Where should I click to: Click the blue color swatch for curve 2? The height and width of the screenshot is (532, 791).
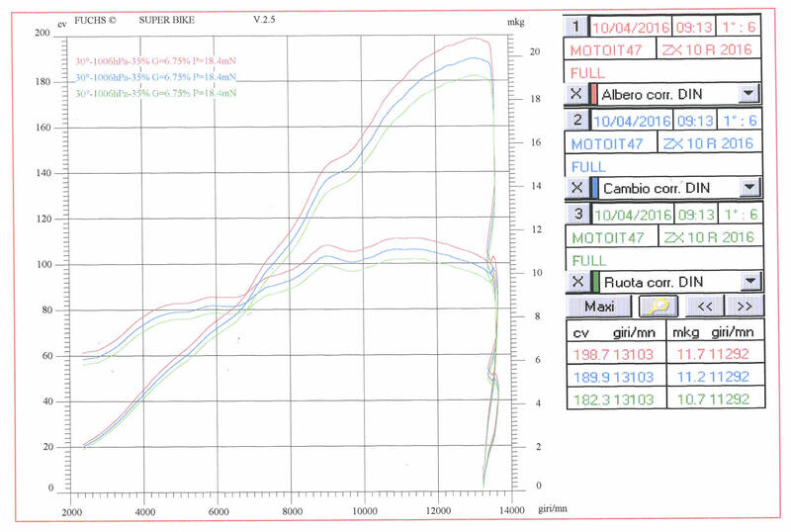(593, 188)
